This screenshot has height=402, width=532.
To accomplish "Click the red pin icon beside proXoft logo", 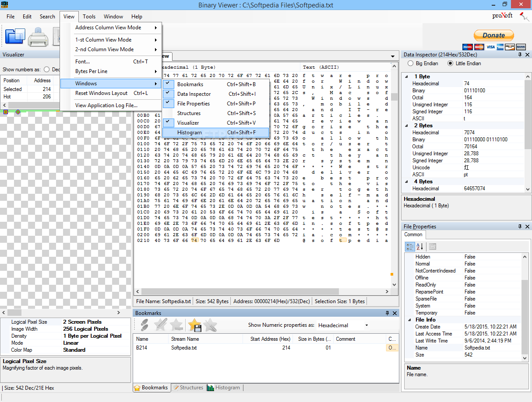I will [524, 17].
